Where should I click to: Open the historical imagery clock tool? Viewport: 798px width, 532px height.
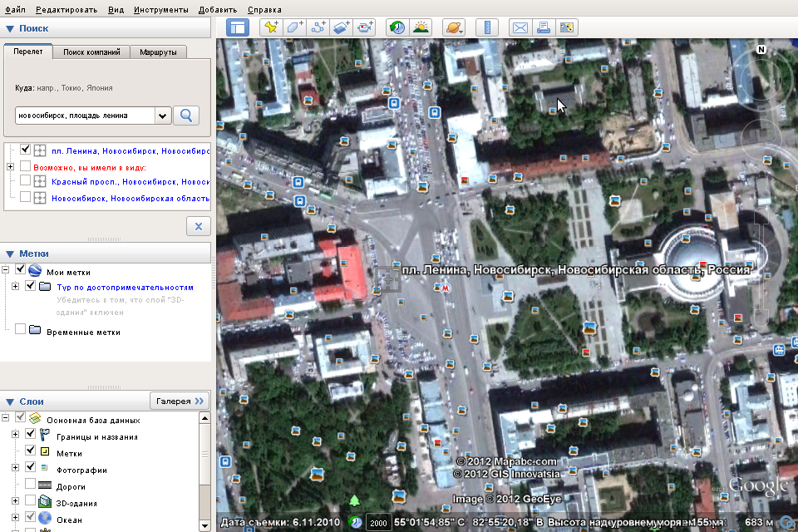click(x=397, y=27)
